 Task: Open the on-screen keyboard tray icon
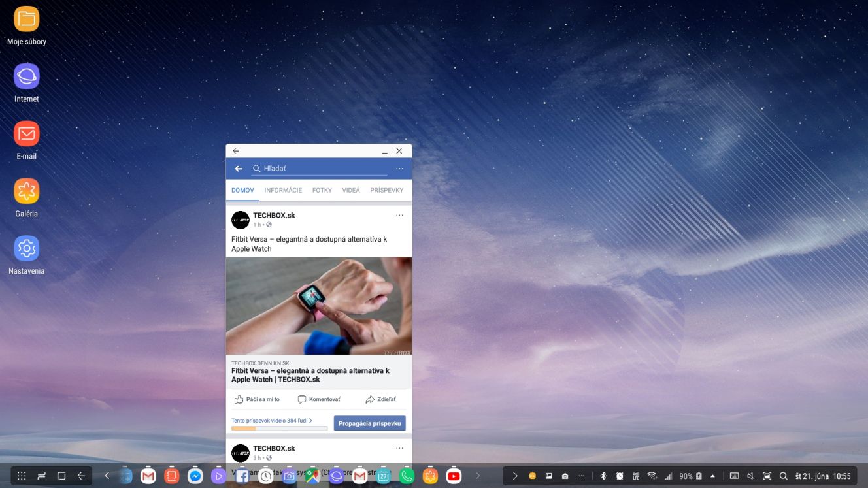click(734, 476)
